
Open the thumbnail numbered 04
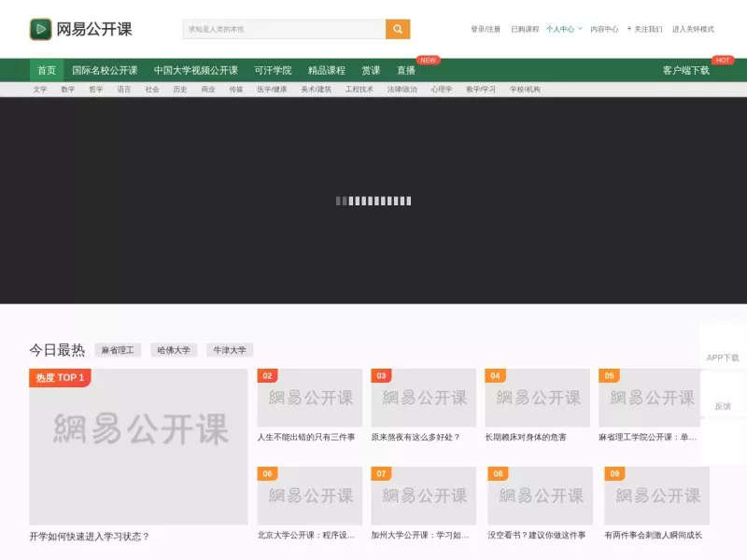coord(538,398)
